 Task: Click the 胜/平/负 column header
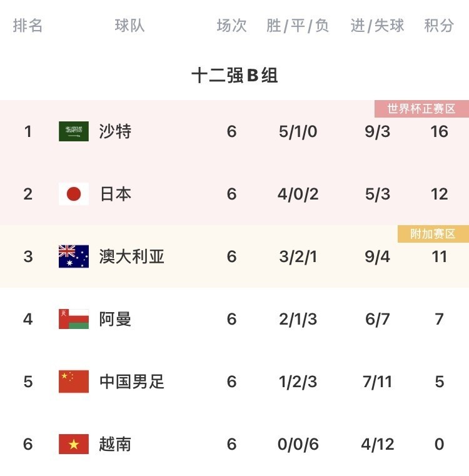pyautogui.click(x=298, y=26)
